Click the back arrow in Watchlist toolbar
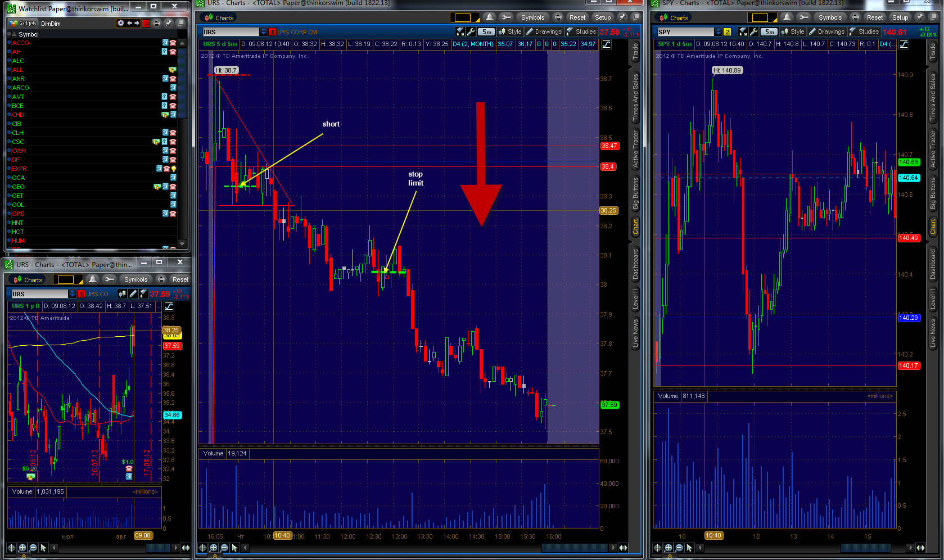The height and width of the screenshot is (560, 944). [x=129, y=23]
